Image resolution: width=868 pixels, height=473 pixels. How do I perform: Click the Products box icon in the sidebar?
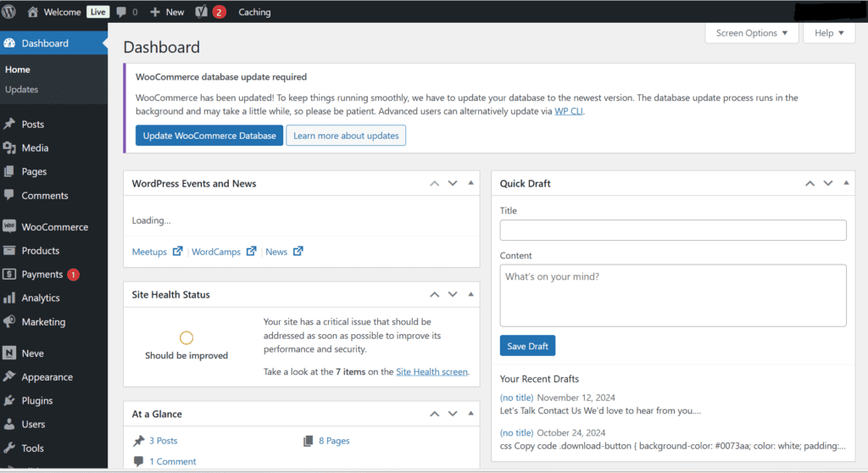coord(9,250)
